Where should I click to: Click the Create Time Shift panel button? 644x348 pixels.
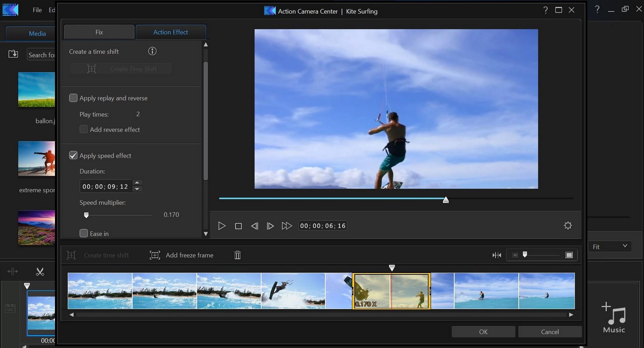[121, 69]
